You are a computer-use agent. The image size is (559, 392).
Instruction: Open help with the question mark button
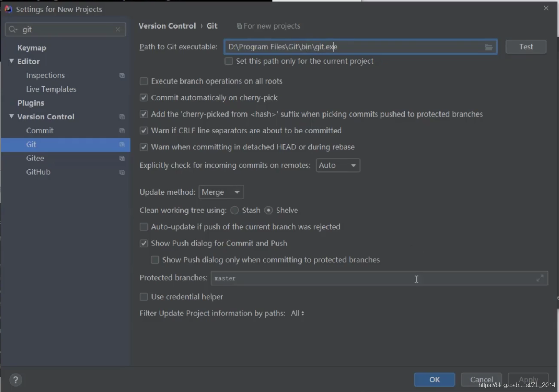15,380
